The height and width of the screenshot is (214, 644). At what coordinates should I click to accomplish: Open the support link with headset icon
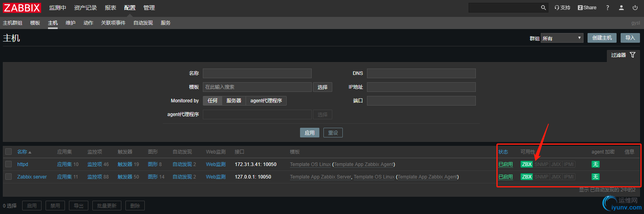coord(562,8)
